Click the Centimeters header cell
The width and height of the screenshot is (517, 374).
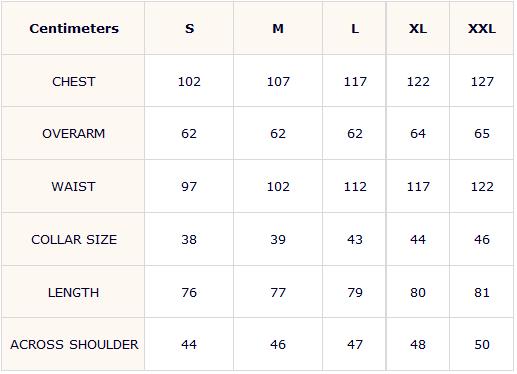click(x=74, y=28)
